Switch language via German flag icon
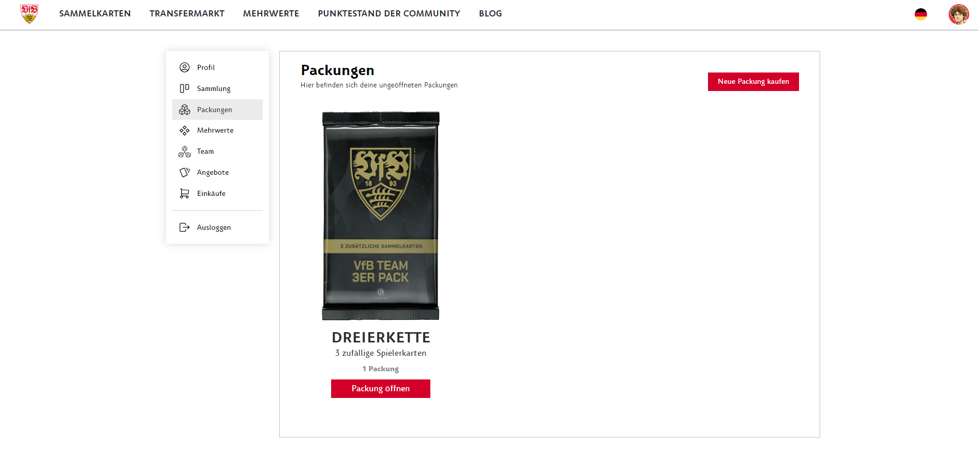Viewport: 980px width, 454px height. (x=920, y=14)
